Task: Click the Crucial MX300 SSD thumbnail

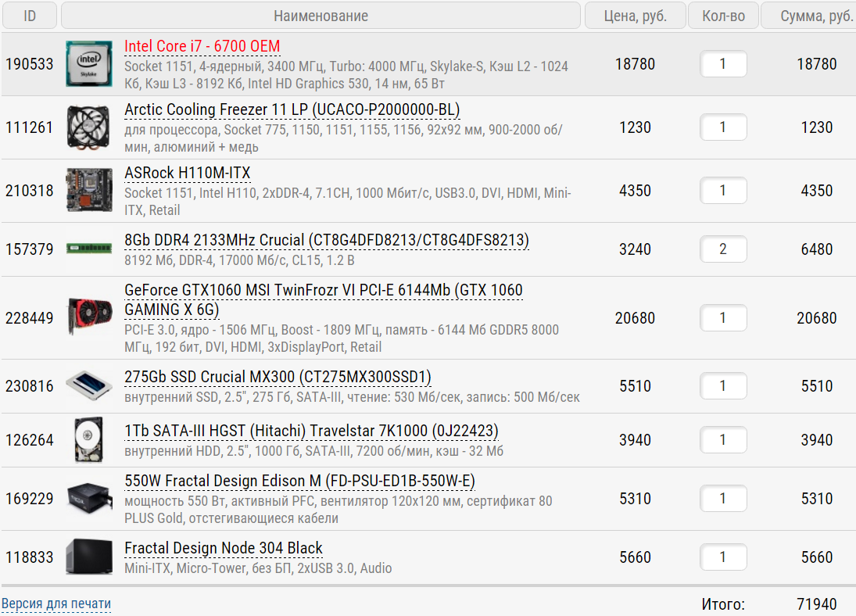Action: [89, 385]
